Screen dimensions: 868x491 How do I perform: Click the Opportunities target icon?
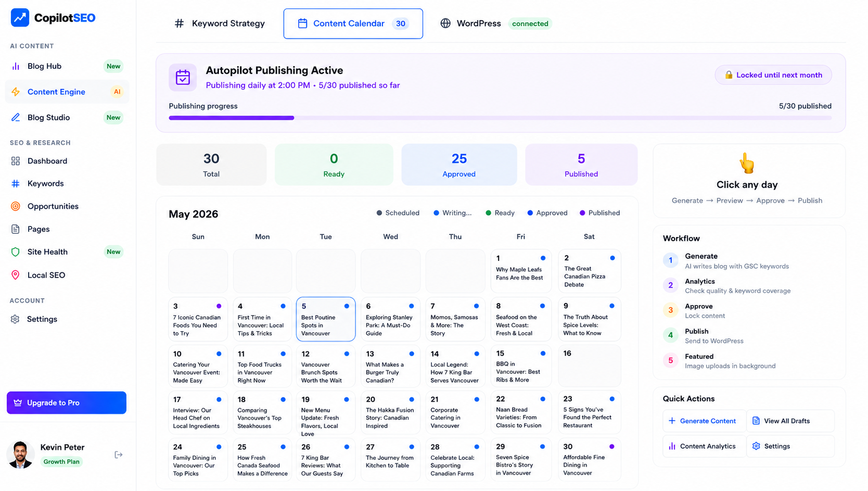coord(16,206)
